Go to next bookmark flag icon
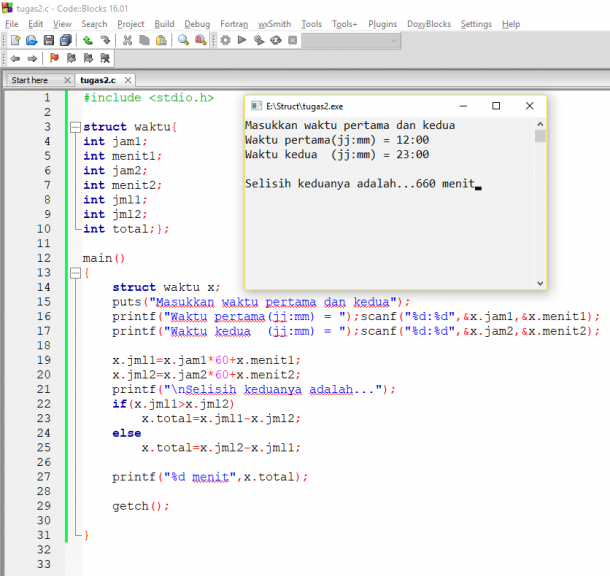This screenshot has height=576, width=610. coord(88,58)
